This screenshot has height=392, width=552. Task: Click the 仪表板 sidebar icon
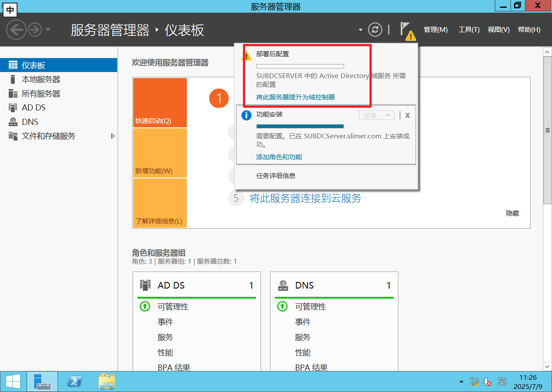coord(13,65)
